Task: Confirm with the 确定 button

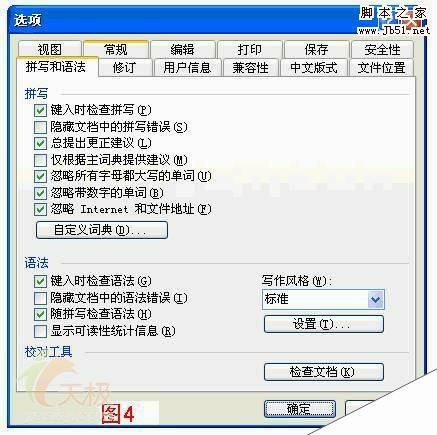Action: (x=300, y=409)
